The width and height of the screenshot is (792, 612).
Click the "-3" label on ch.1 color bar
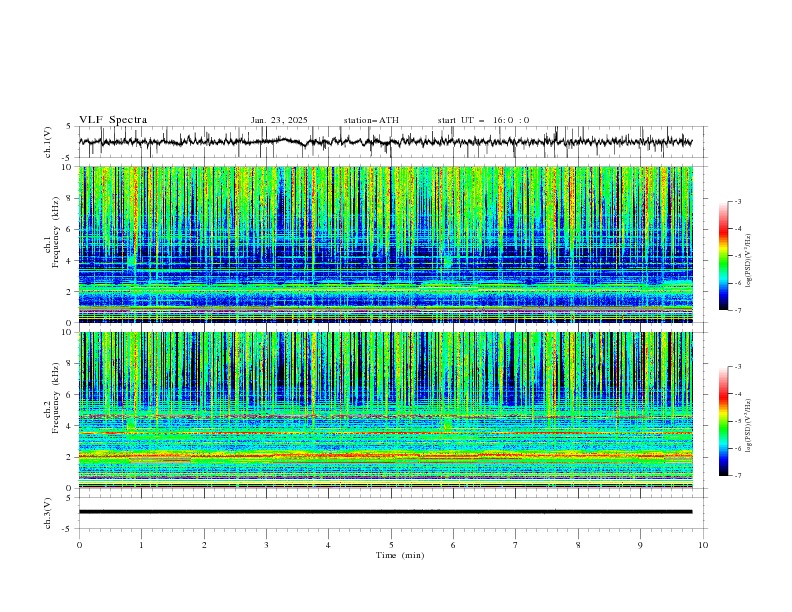coord(737,201)
